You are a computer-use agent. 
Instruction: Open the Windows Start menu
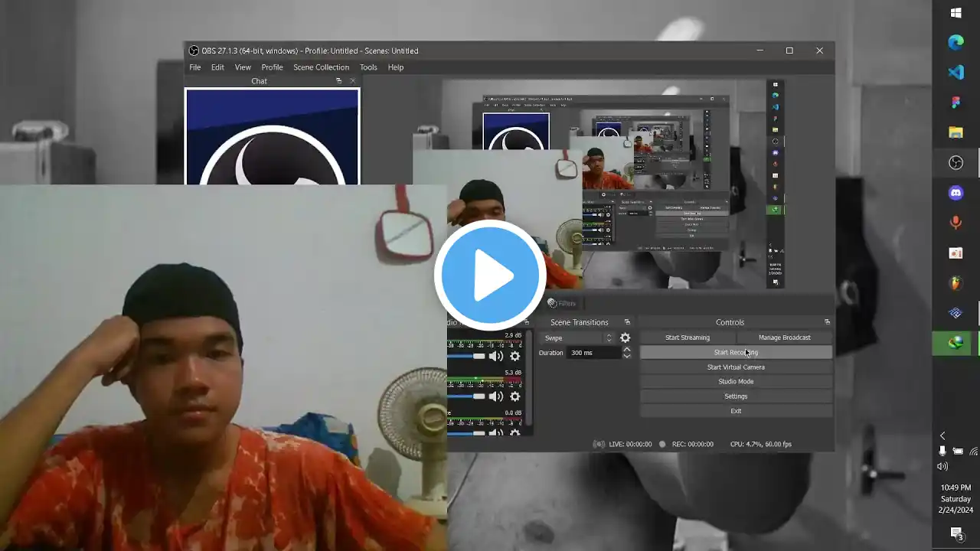pos(955,13)
